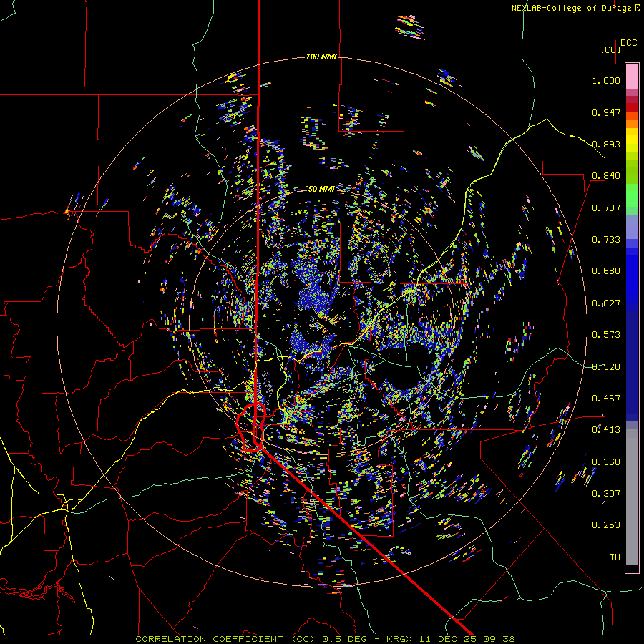Click the gray lower segment of color bar

632,497
